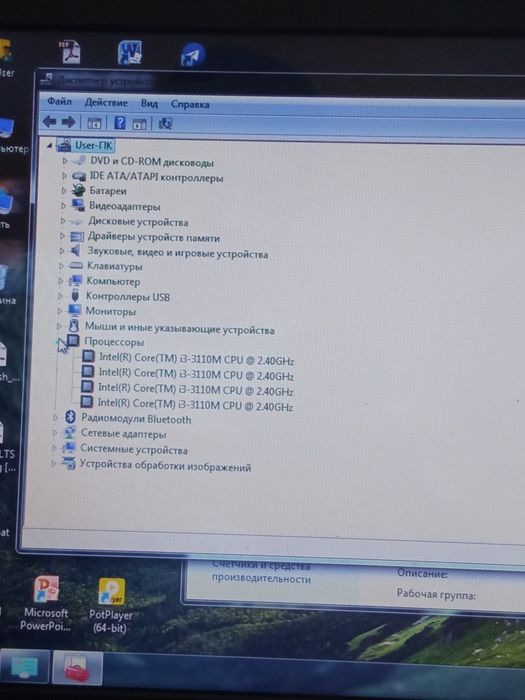
Task: Click the Сетевые адаптеры network icon
Action: [x=70, y=433]
